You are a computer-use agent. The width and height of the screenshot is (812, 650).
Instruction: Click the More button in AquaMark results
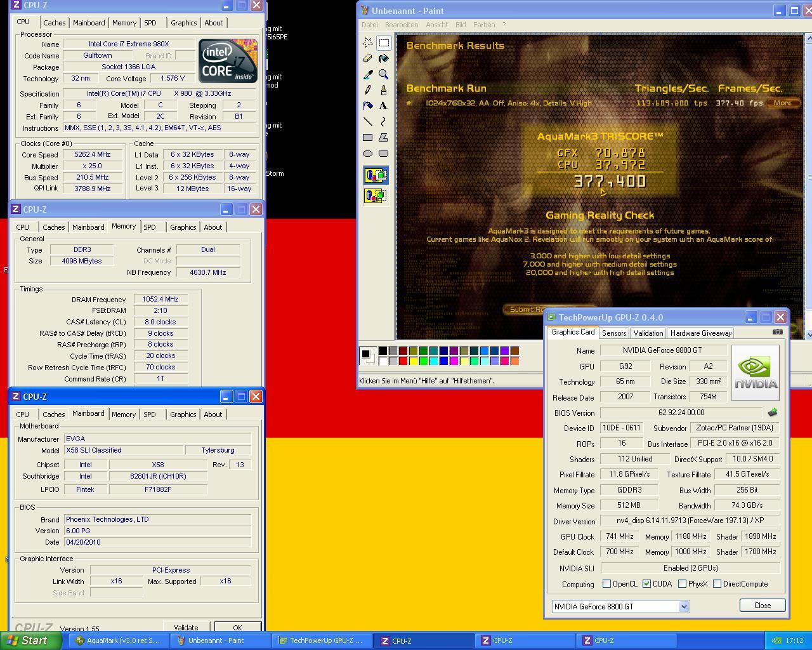click(782, 103)
